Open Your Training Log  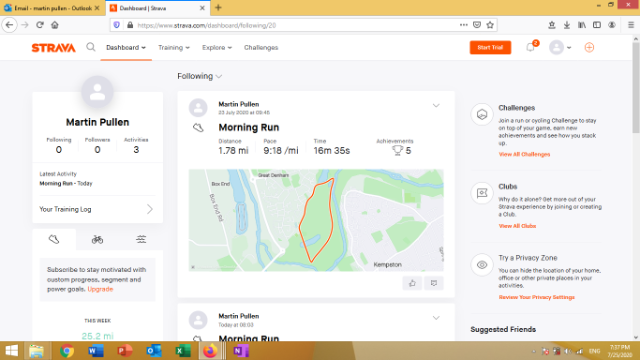97,209
